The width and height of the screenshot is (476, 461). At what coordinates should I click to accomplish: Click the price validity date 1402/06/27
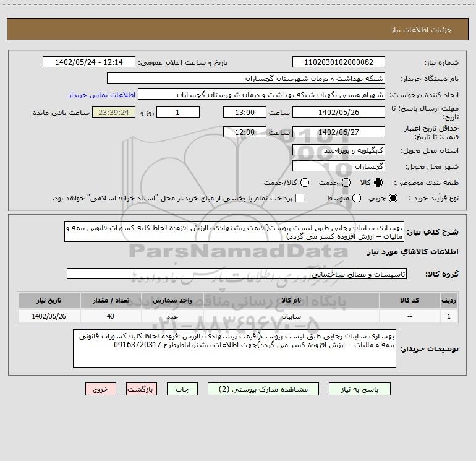point(339,132)
